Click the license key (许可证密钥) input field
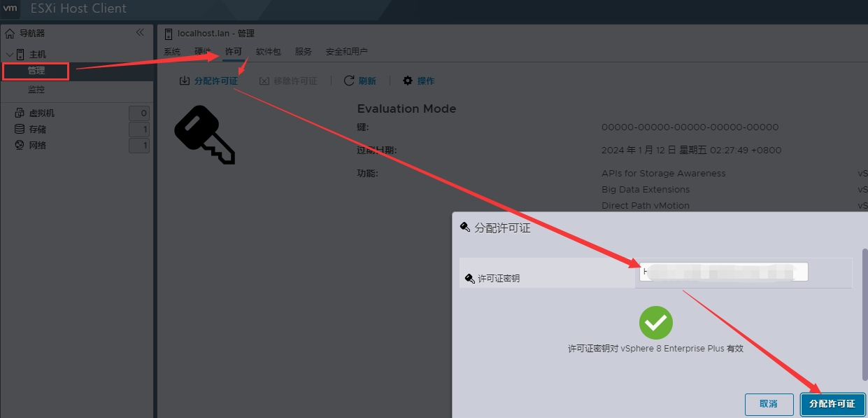Screen dimensions: 868x418 [723, 272]
